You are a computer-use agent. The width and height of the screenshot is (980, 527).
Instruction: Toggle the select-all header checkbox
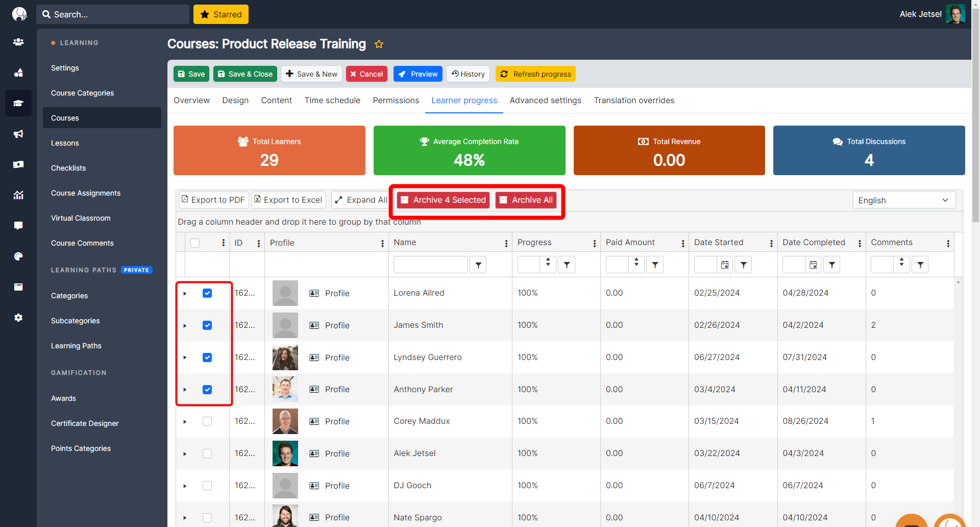[x=195, y=243]
